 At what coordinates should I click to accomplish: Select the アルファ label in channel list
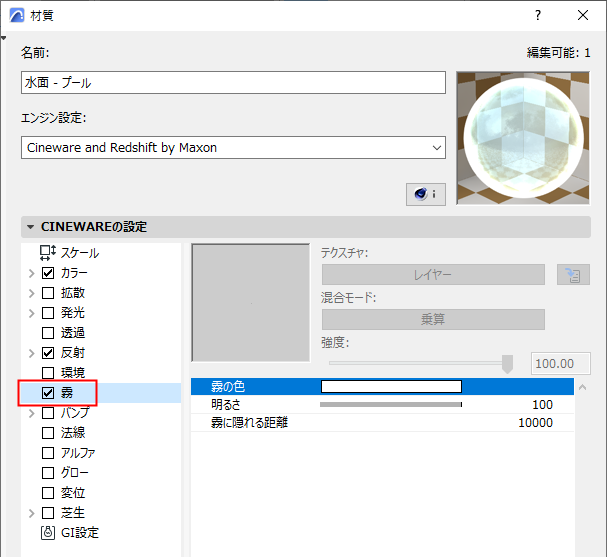coord(78,453)
